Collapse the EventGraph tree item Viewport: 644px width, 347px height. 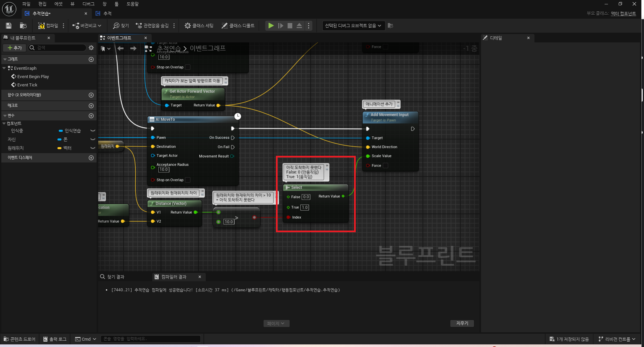pos(4,68)
